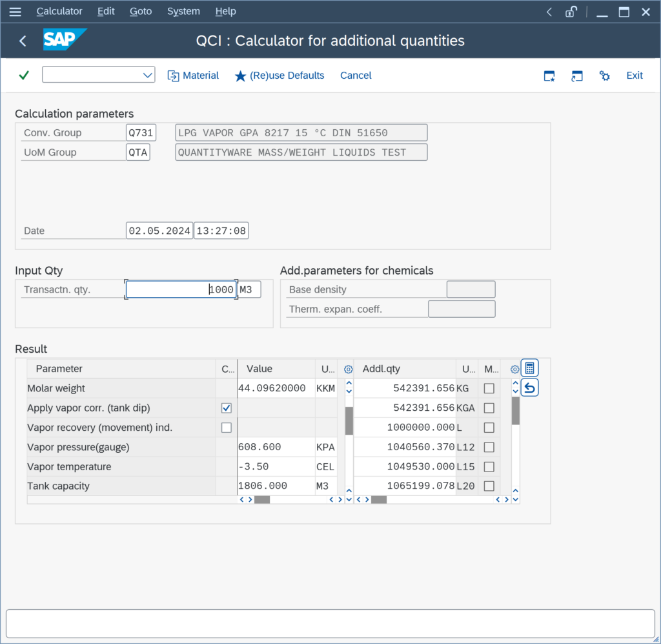Click Vapor pressure value 608.600
Viewport: 661px width, 644px height.
pyautogui.click(x=276, y=447)
